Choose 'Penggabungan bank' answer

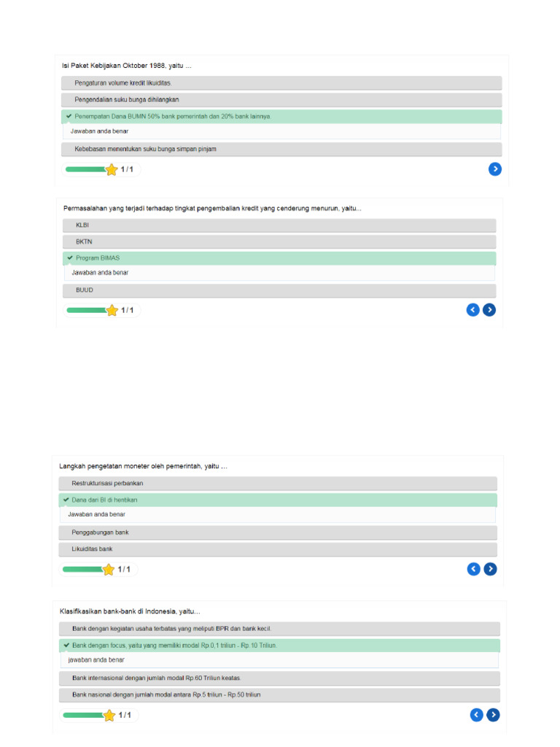tap(278, 533)
